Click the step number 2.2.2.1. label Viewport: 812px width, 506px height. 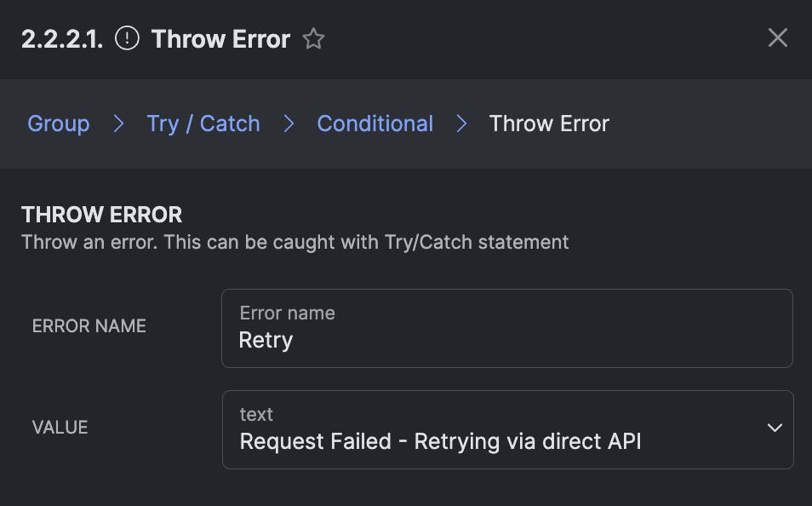[x=62, y=39]
